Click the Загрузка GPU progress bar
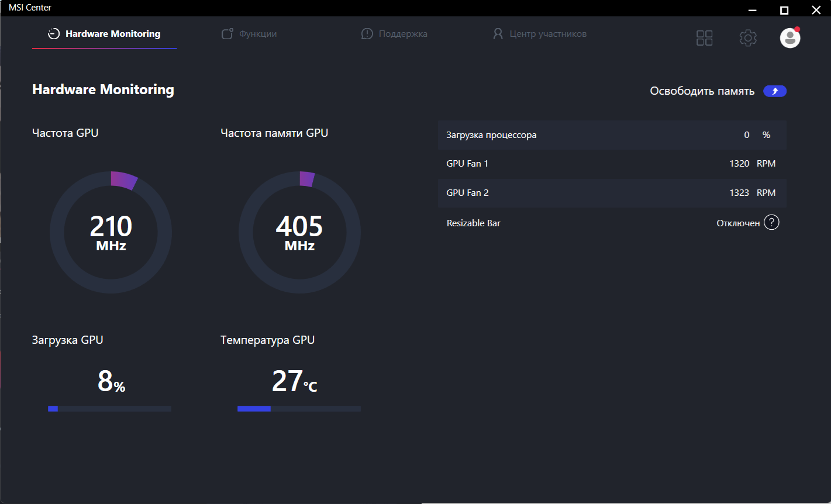Image resolution: width=831 pixels, height=504 pixels. click(109, 409)
